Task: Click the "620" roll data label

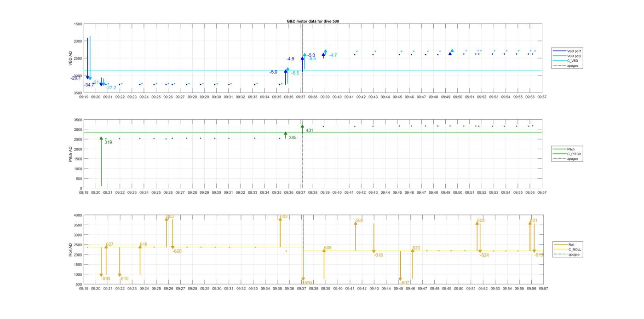Action: coord(416,248)
